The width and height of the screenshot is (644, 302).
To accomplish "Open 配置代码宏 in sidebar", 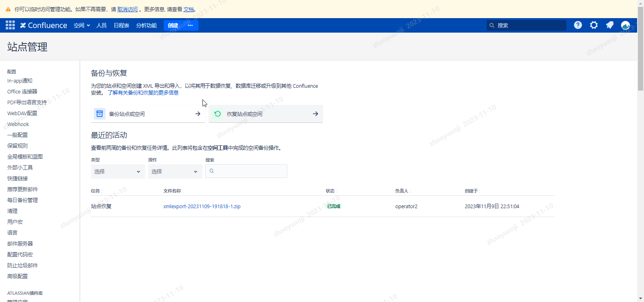I will 20,255.
